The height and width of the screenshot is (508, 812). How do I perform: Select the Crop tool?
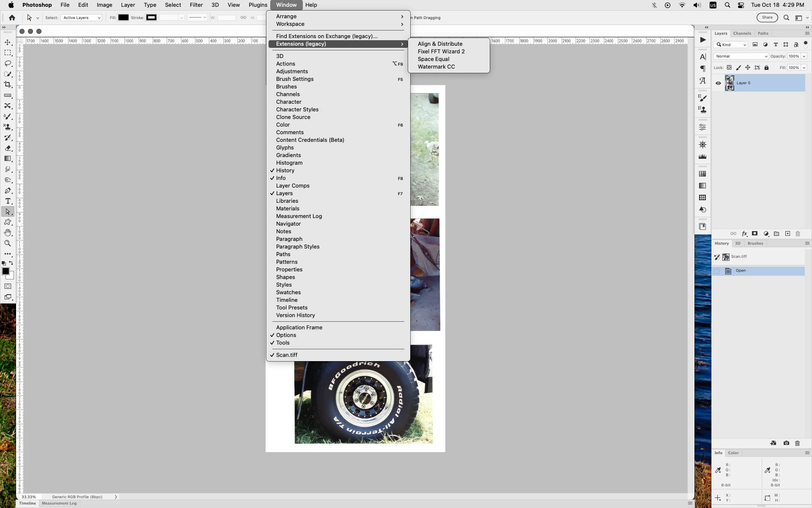click(x=8, y=85)
